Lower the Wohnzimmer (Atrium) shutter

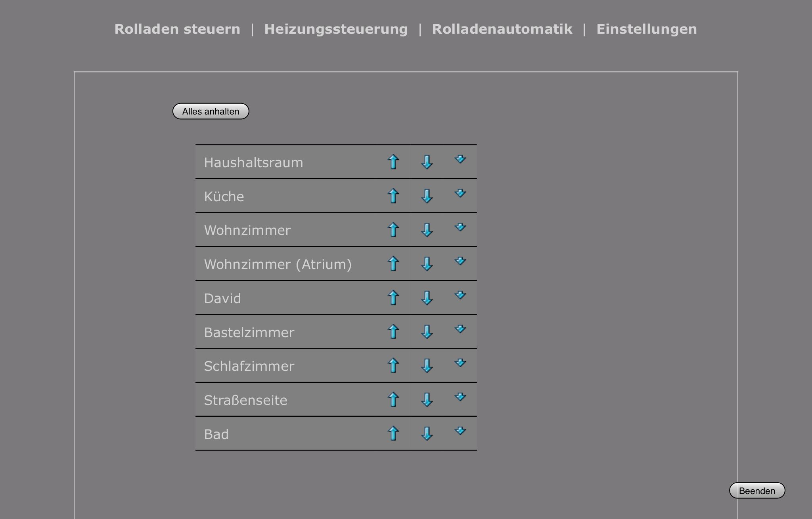point(427,264)
